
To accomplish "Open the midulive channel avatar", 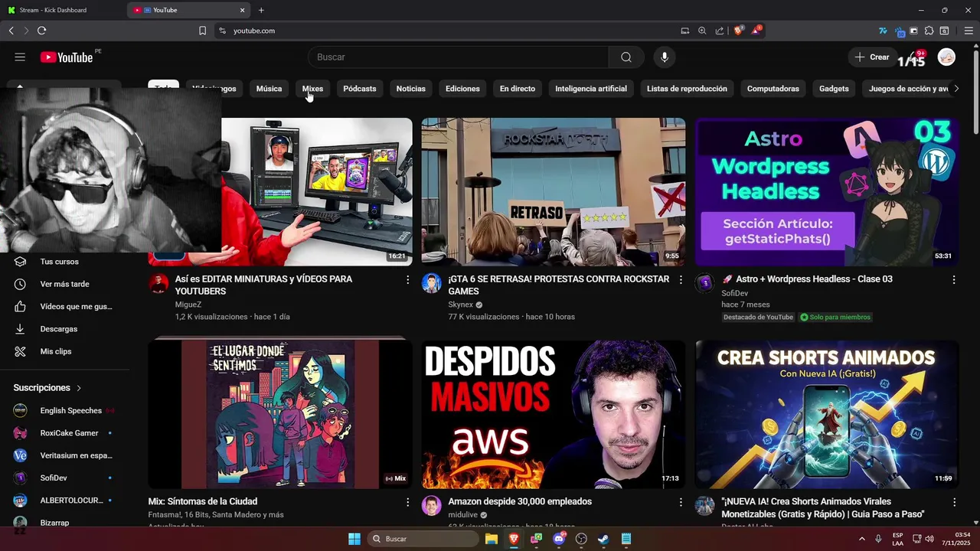I will click(x=432, y=506).
